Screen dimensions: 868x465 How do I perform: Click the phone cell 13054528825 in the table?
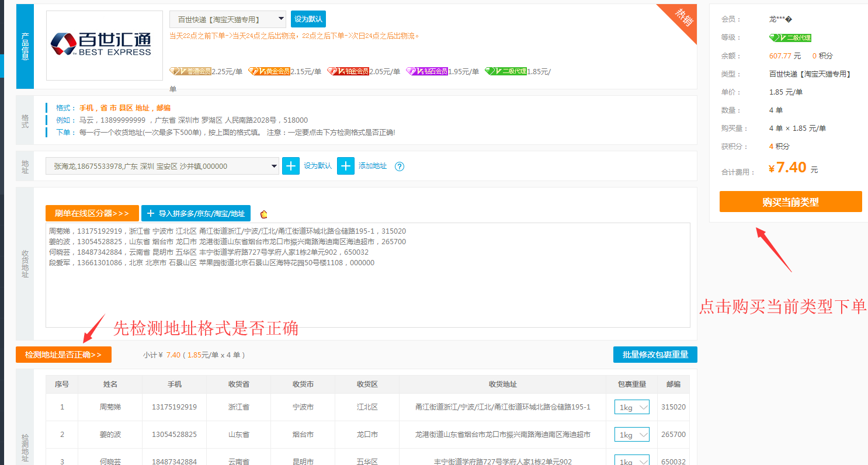point(175,435)
